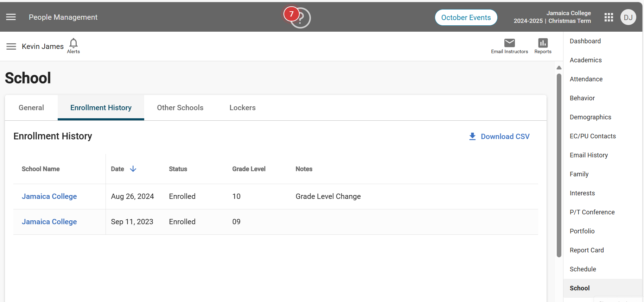Image resolution: width=644 pixels, height=302 pixels.
Task: Switch to the Other Schools tab
Action: coord(180,108)
